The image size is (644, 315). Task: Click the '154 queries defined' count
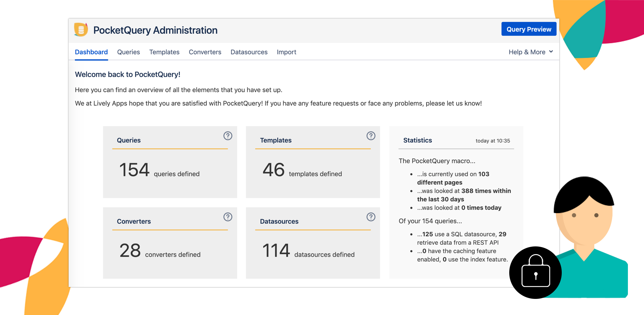click(x=160, y=170)
